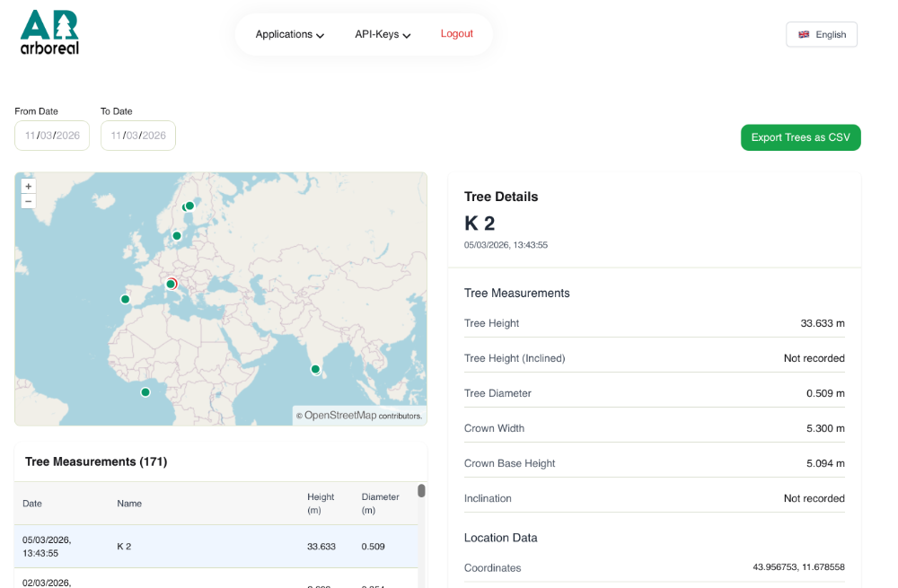Click the map marker near Denmark
This screenshot has width=898, height=588.
177,236
